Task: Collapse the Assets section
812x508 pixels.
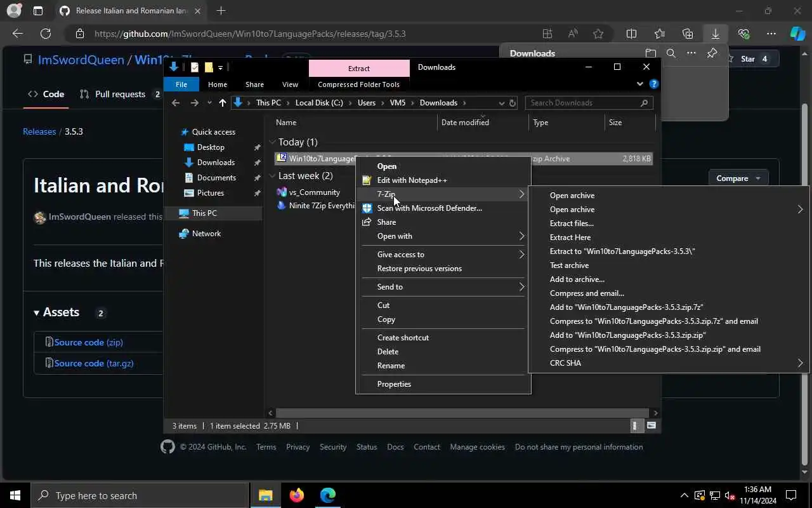Action: click(56, 312)
